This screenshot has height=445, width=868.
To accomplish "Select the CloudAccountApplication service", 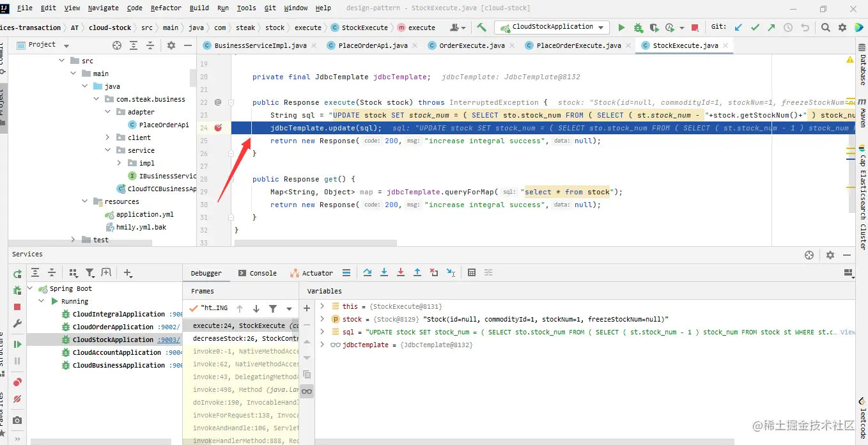I will [x=116, y=352].
